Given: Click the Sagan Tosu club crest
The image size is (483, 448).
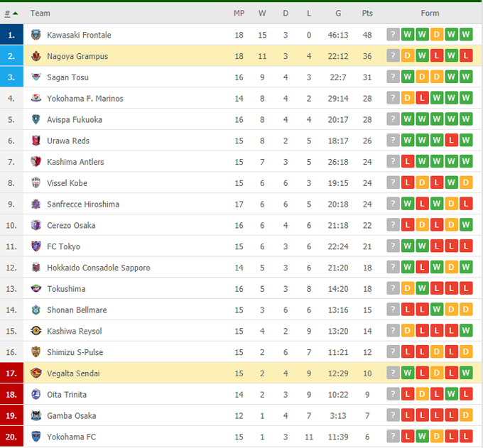Looking at the screenshot, I should pos(36,77).
